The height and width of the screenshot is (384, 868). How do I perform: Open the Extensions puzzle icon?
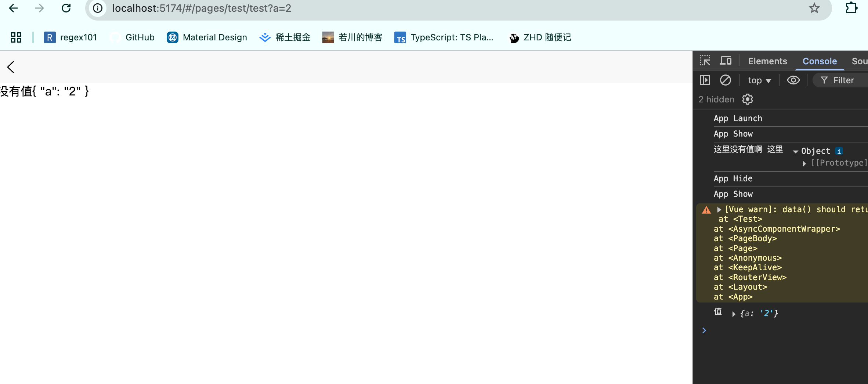coord(851,8)
